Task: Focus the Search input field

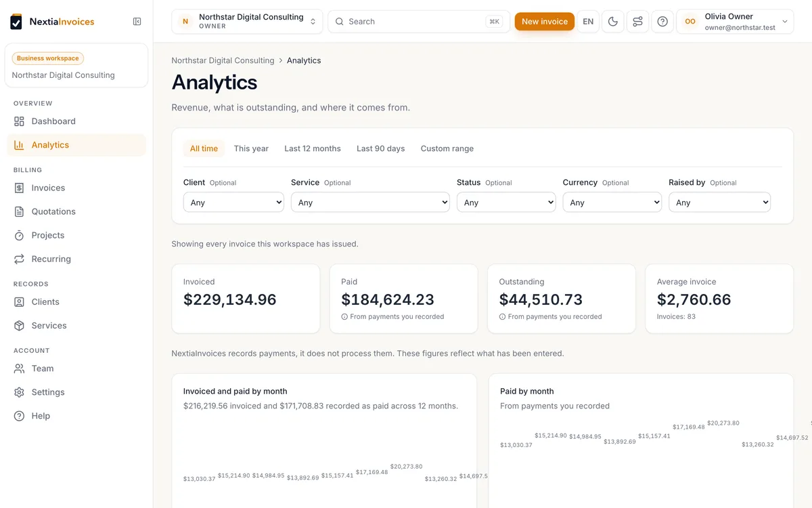Action: pyautogui.click(x=419, y=22)
